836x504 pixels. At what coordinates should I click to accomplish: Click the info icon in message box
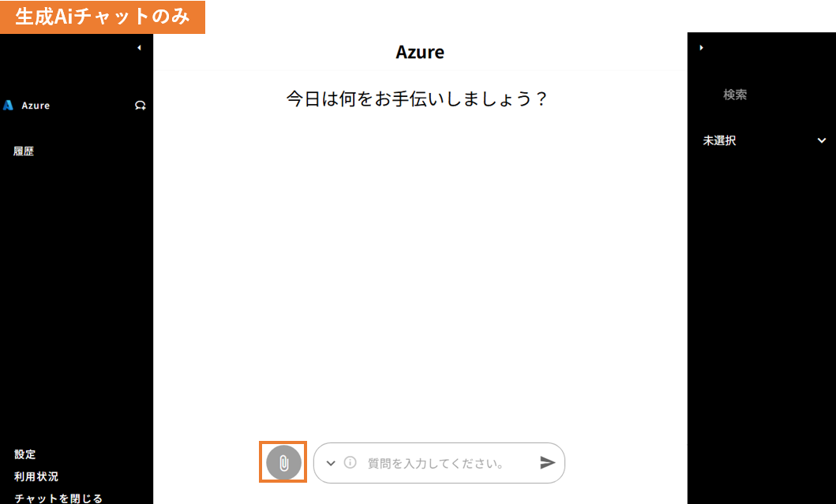pos(350,463)
